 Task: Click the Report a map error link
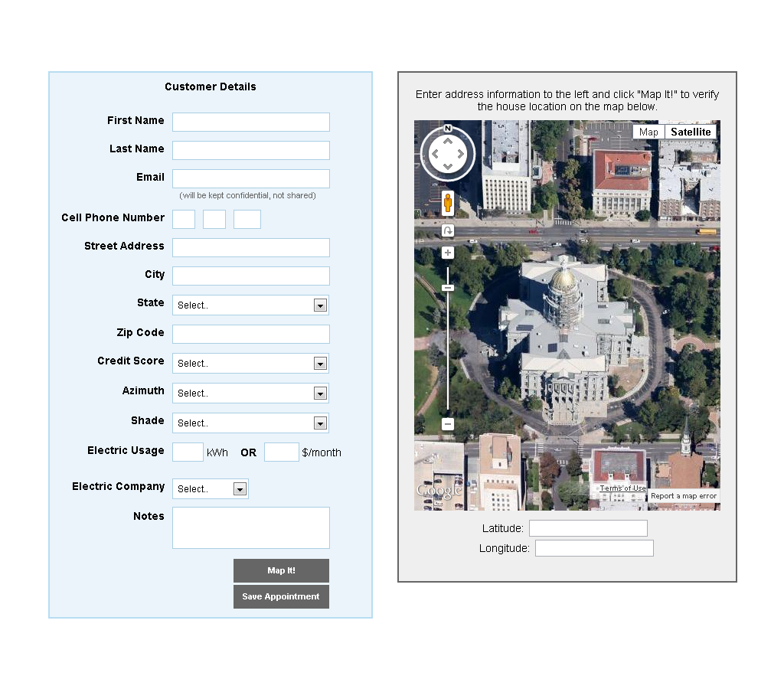click(684, 496)
